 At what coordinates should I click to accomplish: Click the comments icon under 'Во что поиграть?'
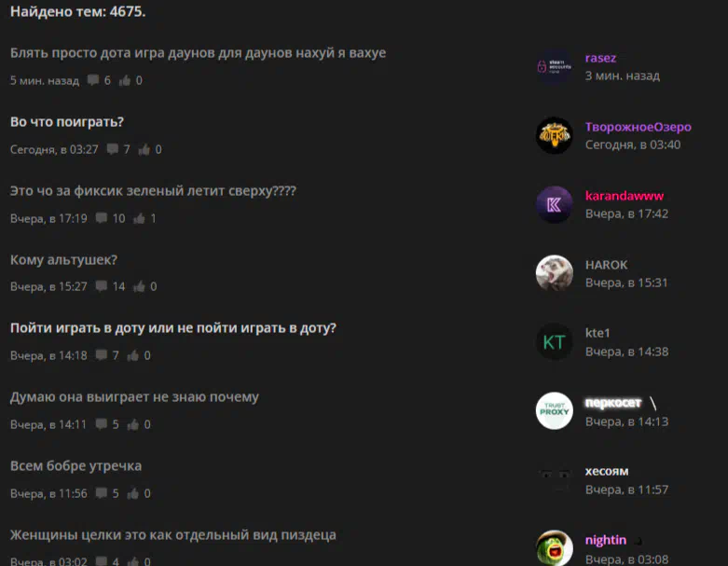click(x=113, y=149)
